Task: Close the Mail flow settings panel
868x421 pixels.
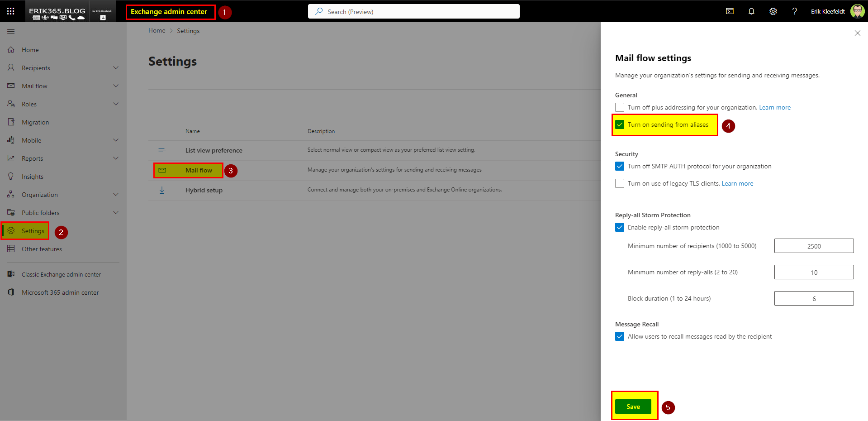Action: (857, 33)
